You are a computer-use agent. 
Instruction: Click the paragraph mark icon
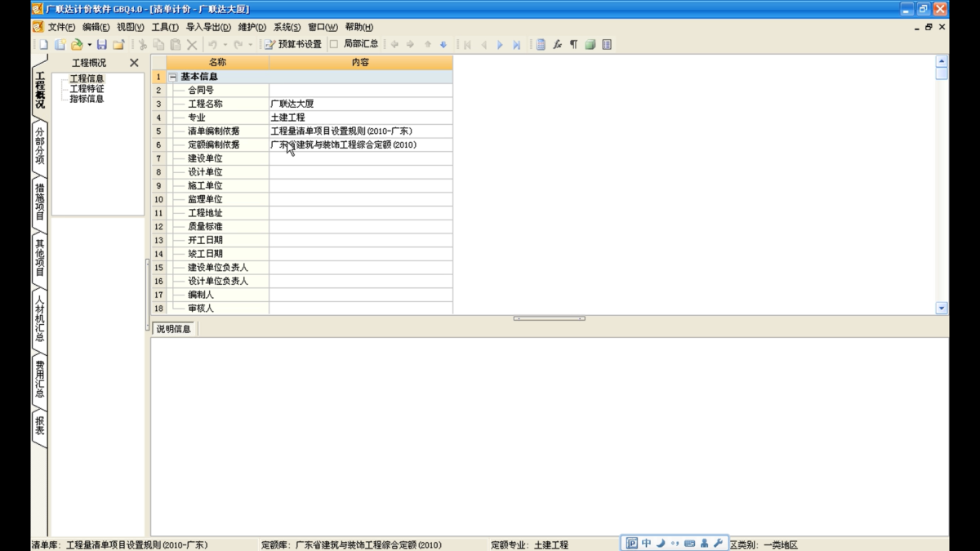[x=573, y=45]
